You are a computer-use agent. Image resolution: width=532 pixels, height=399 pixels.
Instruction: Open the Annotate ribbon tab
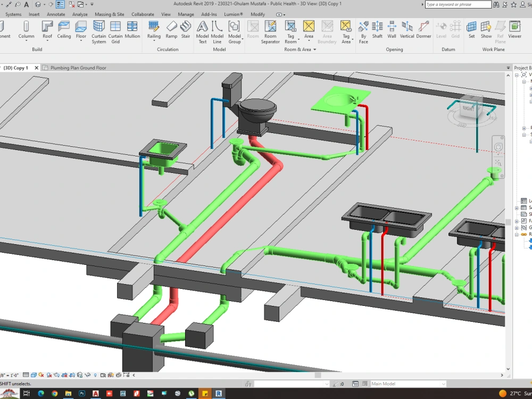[56, 14]
